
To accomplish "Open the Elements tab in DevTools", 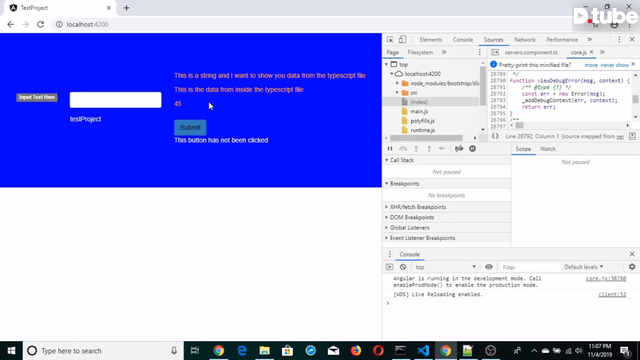I will 431,40.
